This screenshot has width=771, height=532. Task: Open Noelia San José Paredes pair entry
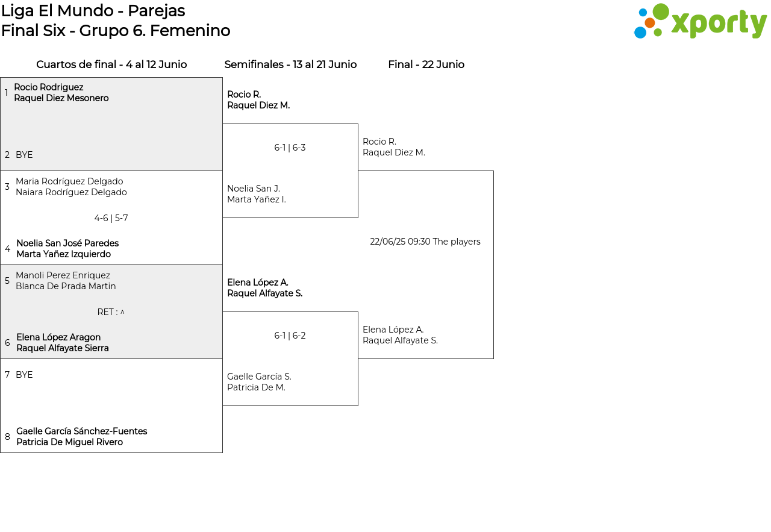(x=67, y=249)
